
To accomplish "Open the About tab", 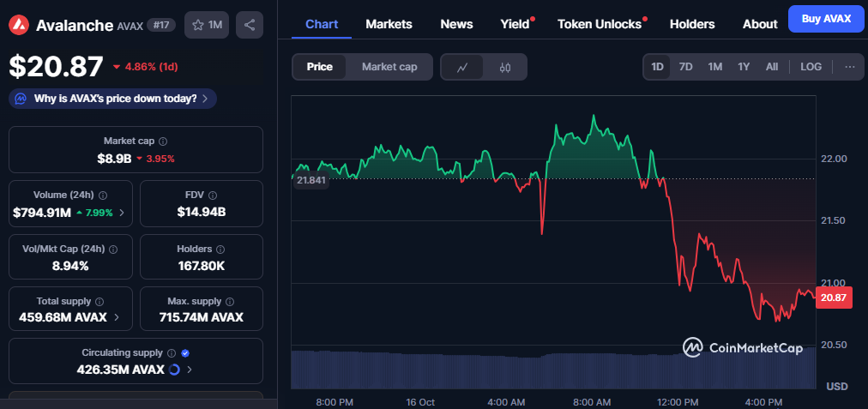I will click(x=760, y=24).
